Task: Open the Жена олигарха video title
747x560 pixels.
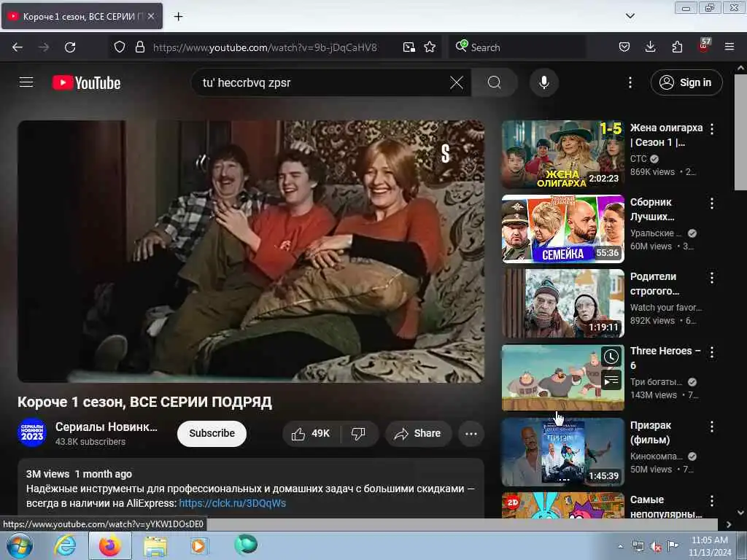Action: point(666,135)
